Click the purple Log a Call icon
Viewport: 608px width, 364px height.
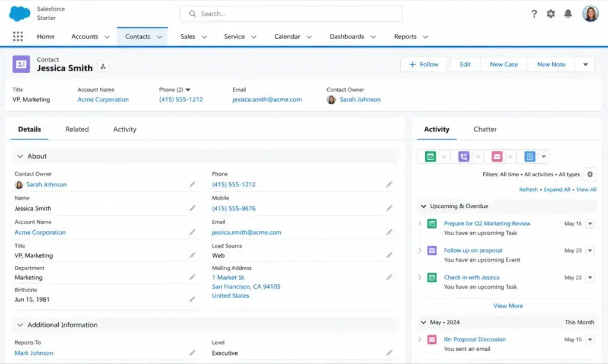[x=464, y=157]
